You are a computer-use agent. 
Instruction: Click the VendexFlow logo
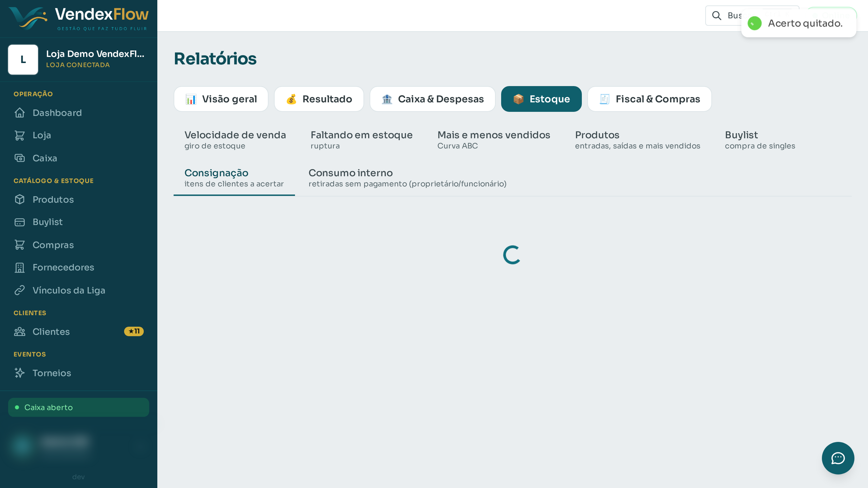pos(78,18)
